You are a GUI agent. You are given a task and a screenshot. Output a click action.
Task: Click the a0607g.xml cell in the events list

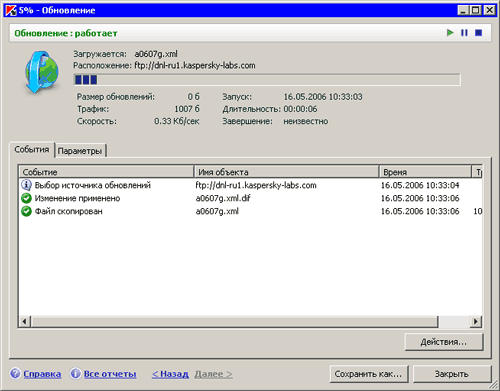[217, 211]
